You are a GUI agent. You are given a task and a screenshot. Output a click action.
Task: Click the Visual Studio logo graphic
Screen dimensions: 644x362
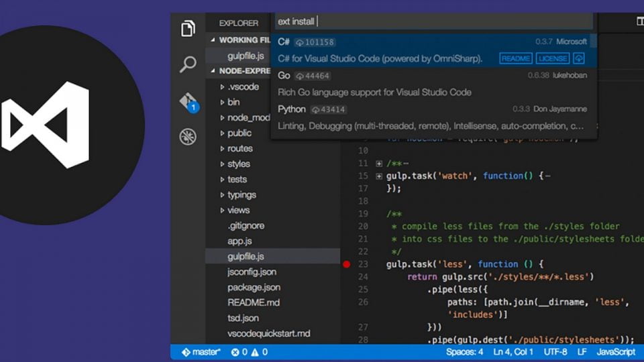[x=45, y=125]
